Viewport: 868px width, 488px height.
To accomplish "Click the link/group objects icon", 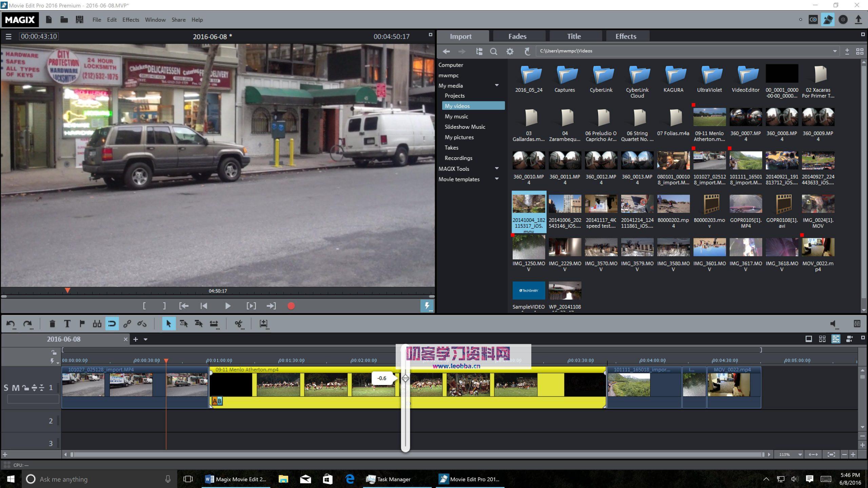I will [x=127, y=324].
